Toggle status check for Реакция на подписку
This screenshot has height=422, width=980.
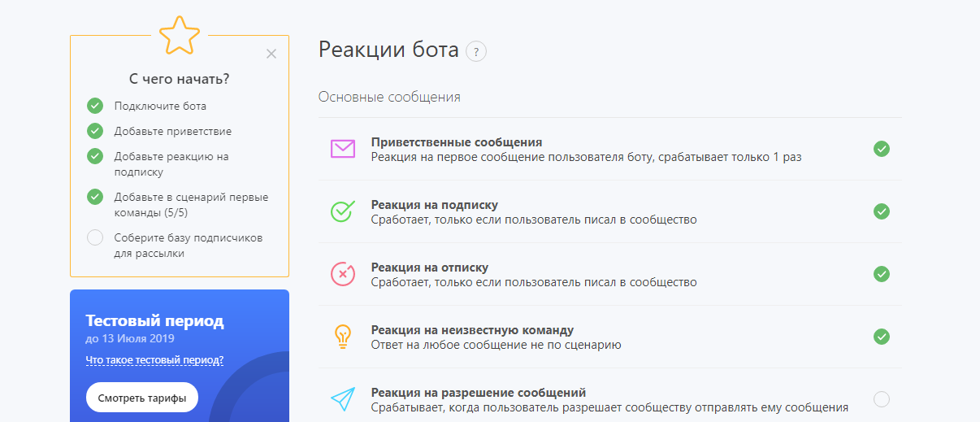click(x=881, y=211)
